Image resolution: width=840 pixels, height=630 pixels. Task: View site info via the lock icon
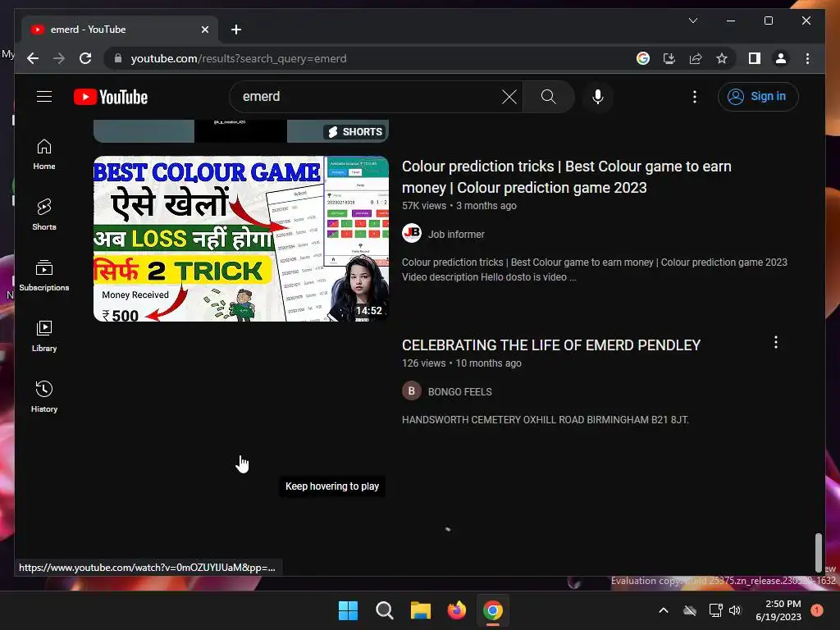point(118,58)
